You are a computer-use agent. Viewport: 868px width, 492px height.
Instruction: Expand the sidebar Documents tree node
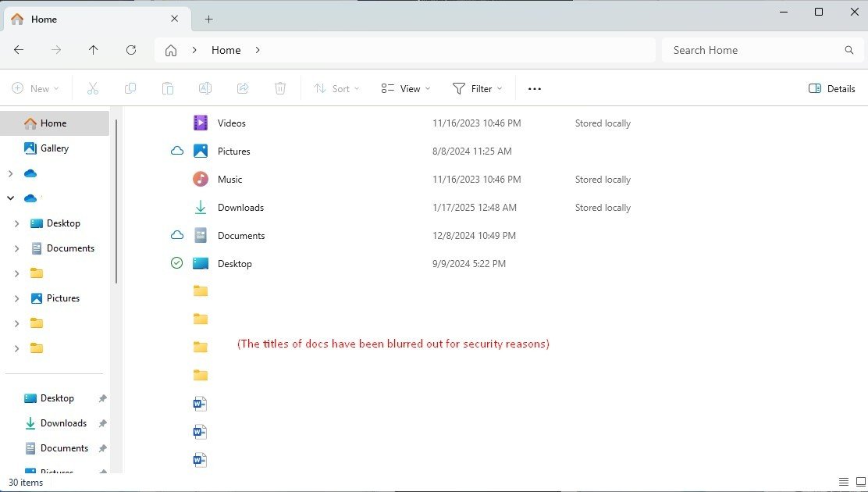click(16, 248)
